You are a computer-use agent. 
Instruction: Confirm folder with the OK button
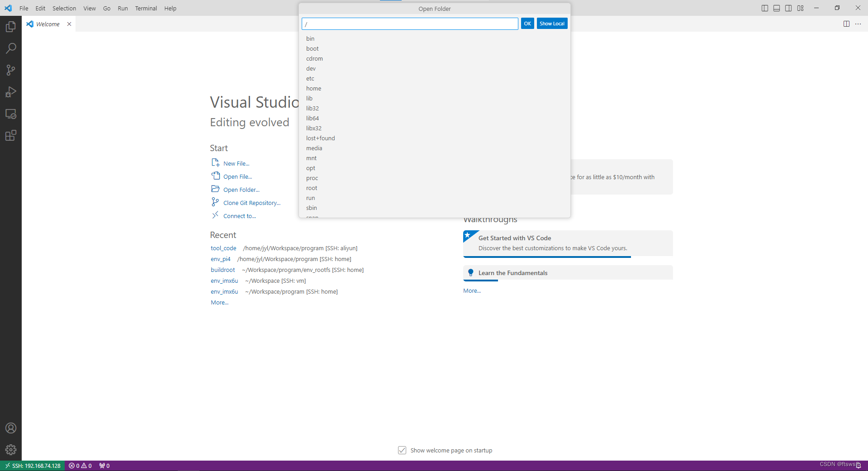pyautogui.click(x=527, y=24)
